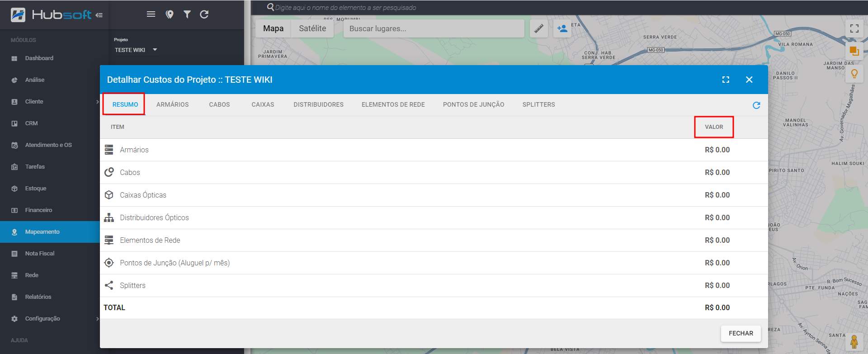The image size is (868, 354).
Task: Open Estoque module
Action: [50, 189]
